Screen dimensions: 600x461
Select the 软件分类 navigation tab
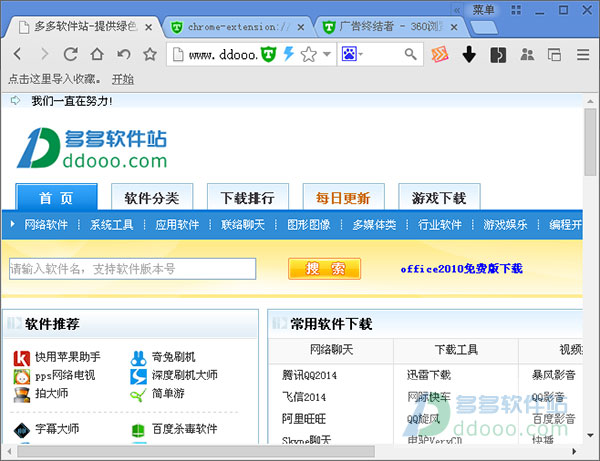coord(152,197)
